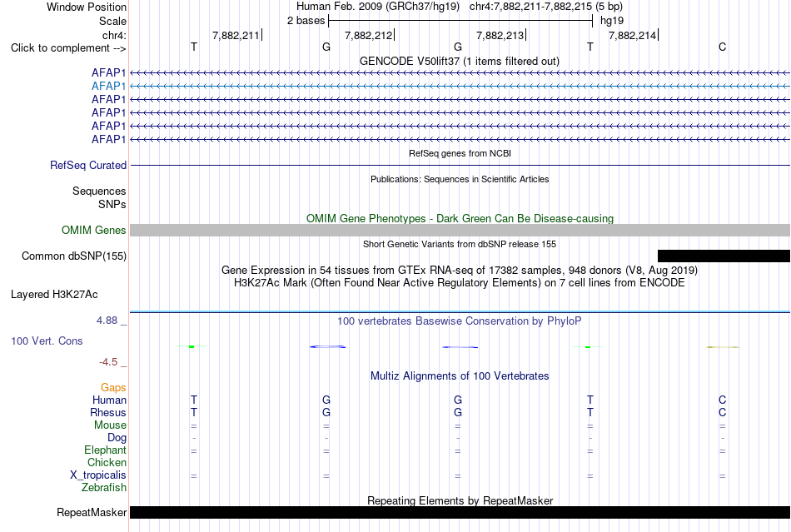This screenshot has height=532, width=791.
Task: Click the 'GENCODE V50lift37 (1 items filtered out)' title
Action: click(x=460, y=62)
